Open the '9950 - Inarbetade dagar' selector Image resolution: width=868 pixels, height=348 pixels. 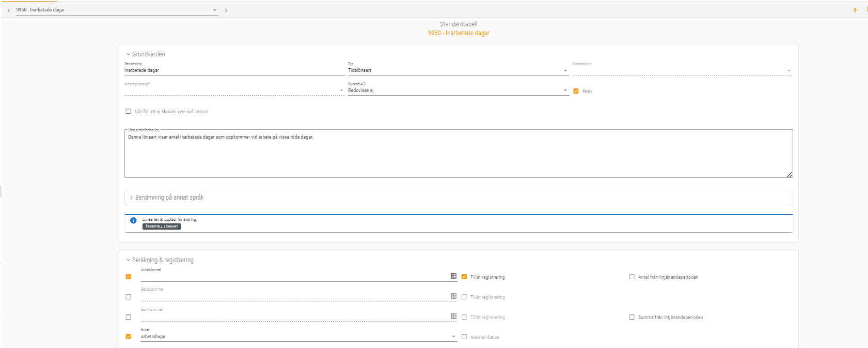(x=116, y=10)
